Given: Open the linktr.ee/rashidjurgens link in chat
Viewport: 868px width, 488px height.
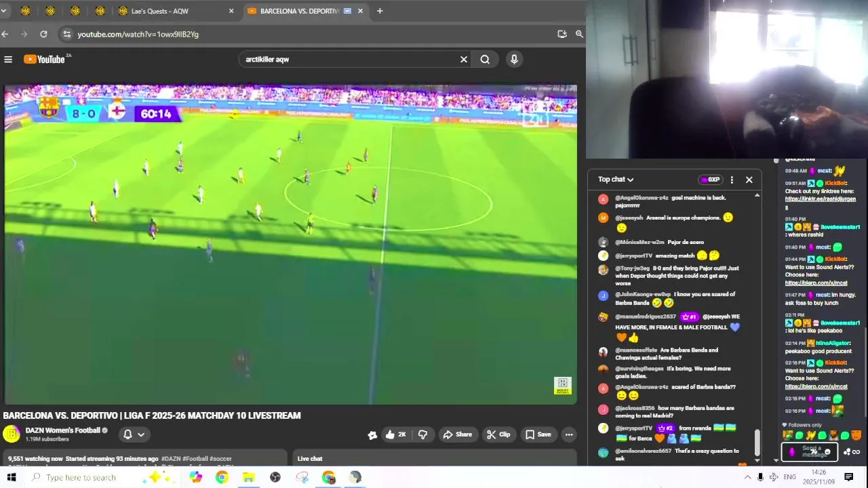Looking at the screenshot, I should (x=820, y=203).
